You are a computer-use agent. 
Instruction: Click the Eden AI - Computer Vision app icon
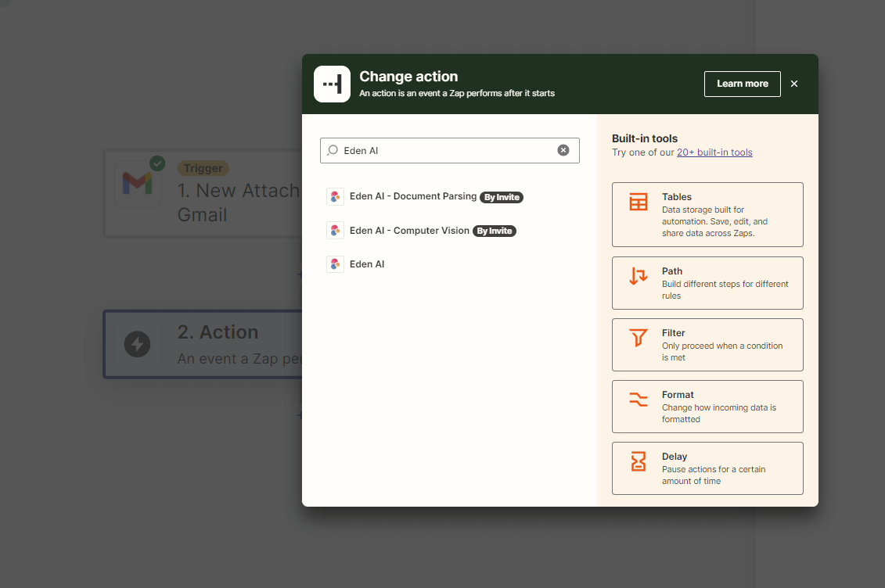335,231
